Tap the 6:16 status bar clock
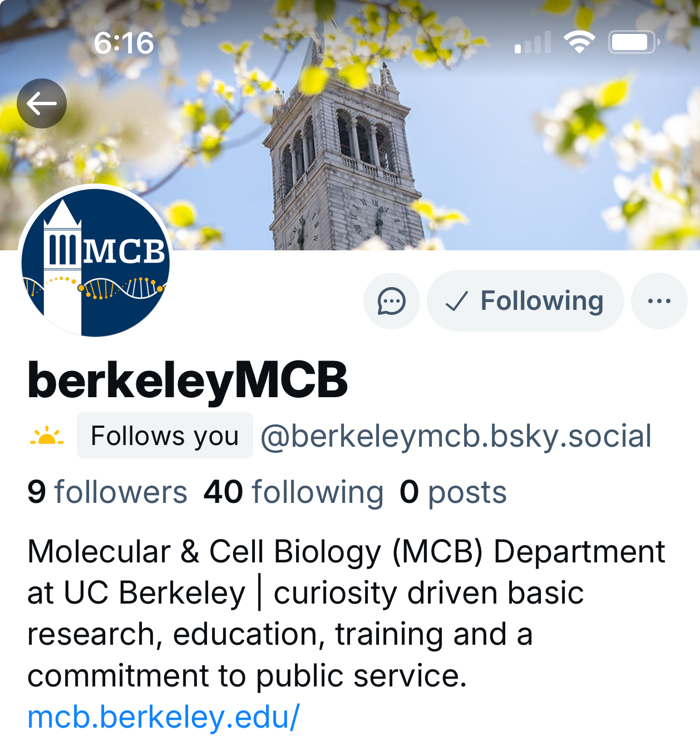Image resolution: width=700 pixels, height=756 pixels. click(124, 43)
